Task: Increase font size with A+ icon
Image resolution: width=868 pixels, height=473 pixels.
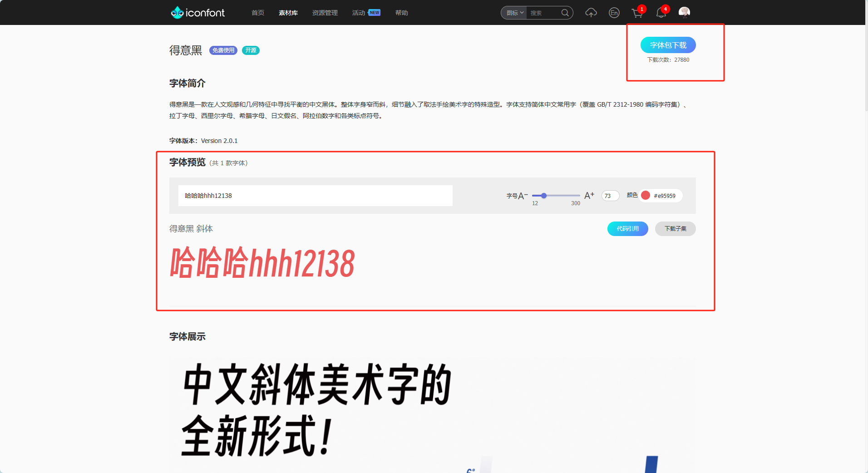Action: (589, 195)
